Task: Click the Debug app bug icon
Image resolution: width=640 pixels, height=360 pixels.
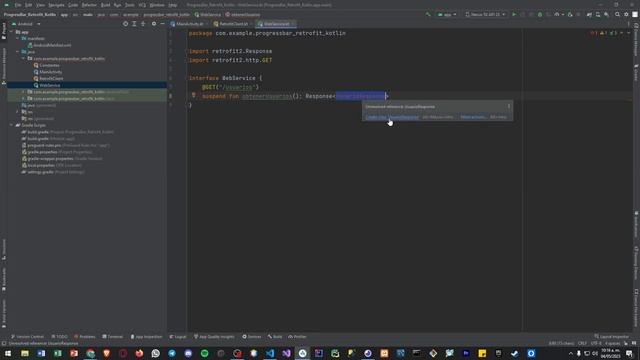Action: (540, 14)
